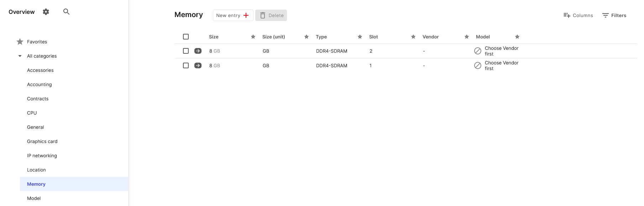Open the Filters panel
The height and width of the screenshot is (206, 644).
coord(614,15)
